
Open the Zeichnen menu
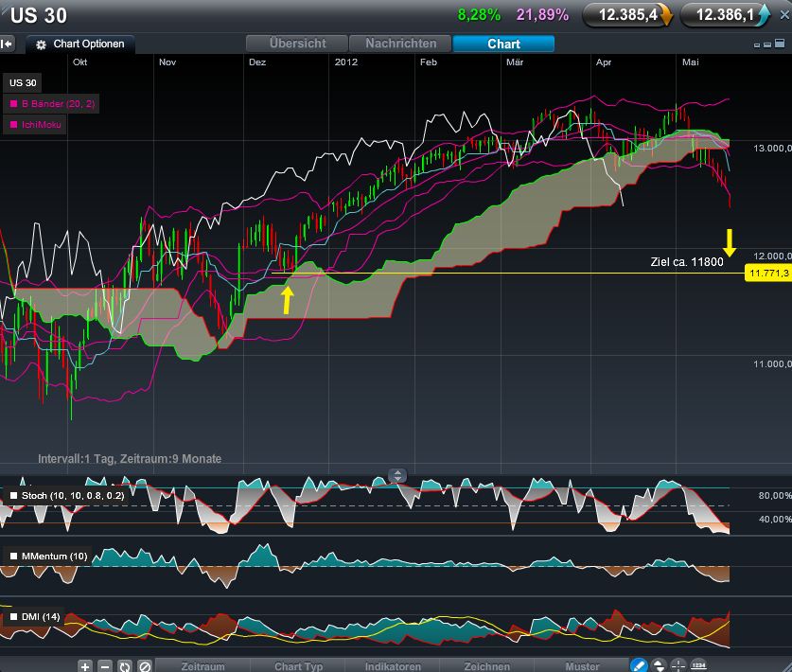point(487,666)
